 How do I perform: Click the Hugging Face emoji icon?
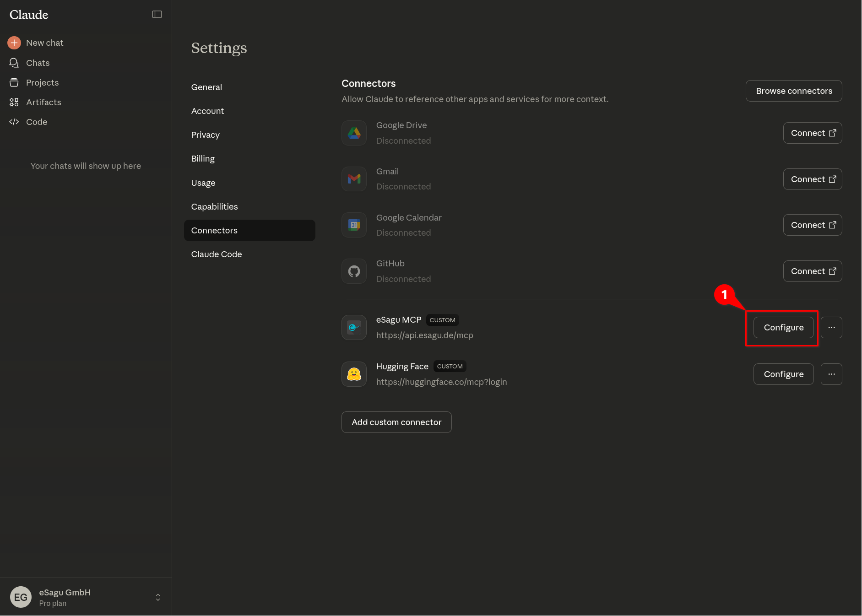354,374
